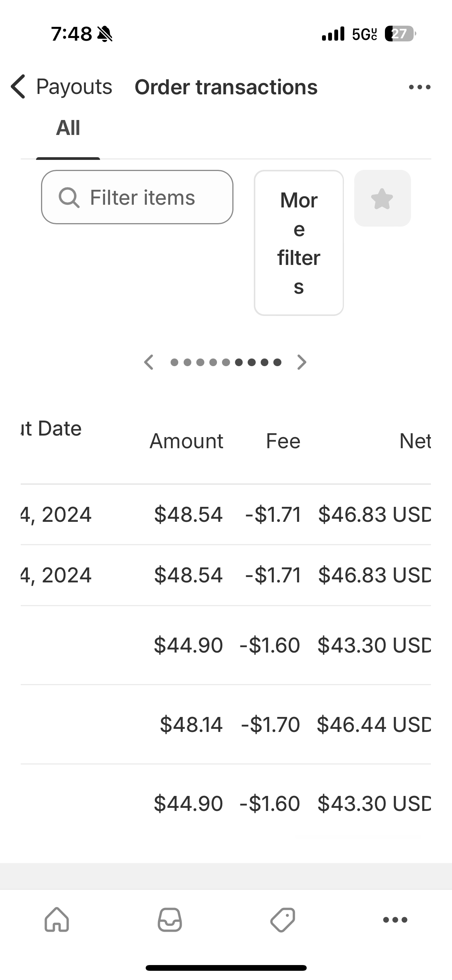The image size is (452, 980).
Task: Go to next table column page
Action: click(302, 362)
